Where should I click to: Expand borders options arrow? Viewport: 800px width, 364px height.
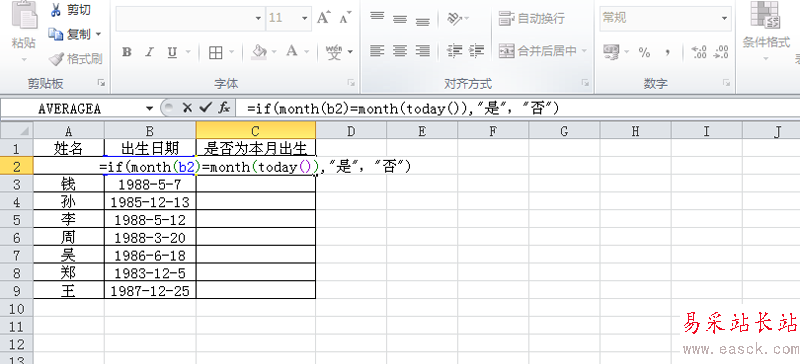[x=231, y=52]
